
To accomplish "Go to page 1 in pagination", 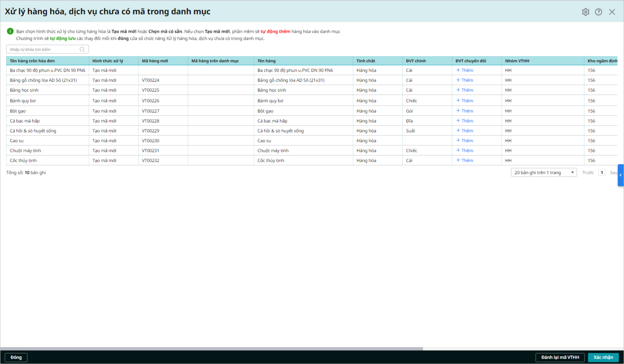I will click(x=602, y=173).
